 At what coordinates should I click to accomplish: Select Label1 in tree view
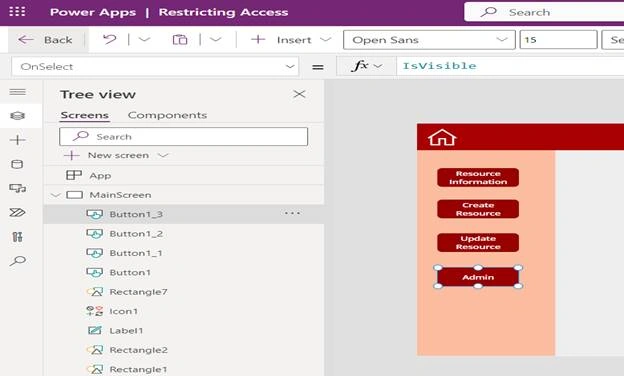coord(126,331)
